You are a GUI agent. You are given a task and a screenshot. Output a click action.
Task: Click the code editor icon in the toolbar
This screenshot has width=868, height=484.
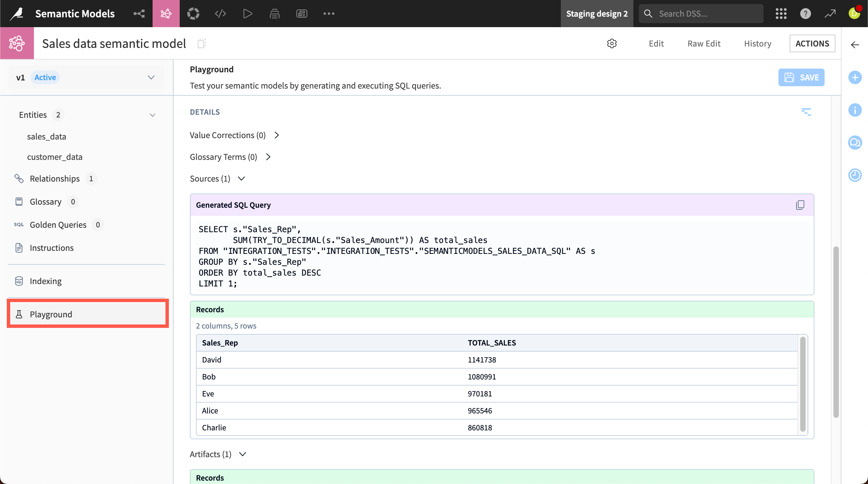220,14
